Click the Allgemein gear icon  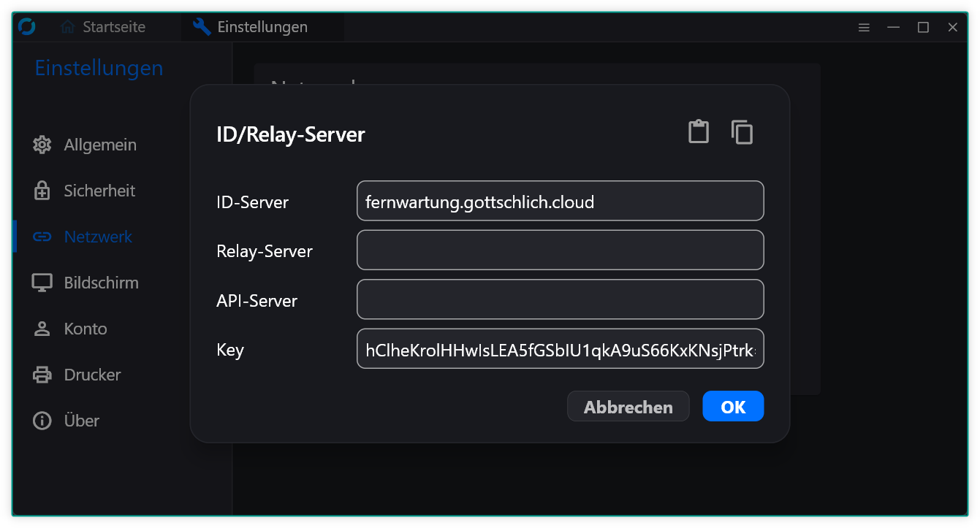click(42, 145)
